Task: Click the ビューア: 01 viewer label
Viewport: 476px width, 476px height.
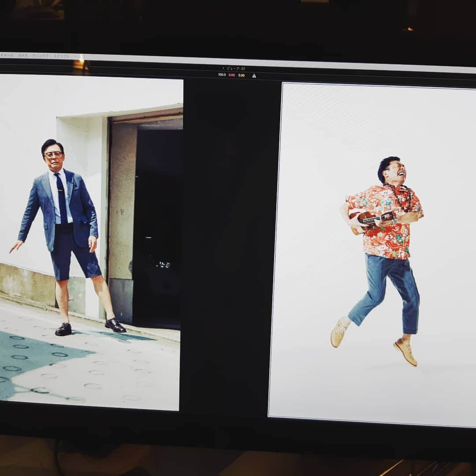Action: (x=236, y=69)
